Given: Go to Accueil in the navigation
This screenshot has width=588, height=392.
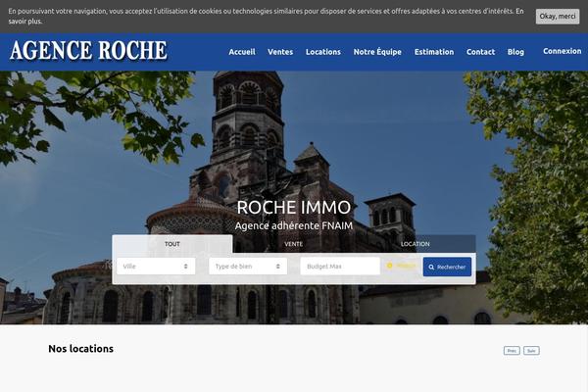Looking at the screenshot, I should 242,52.
